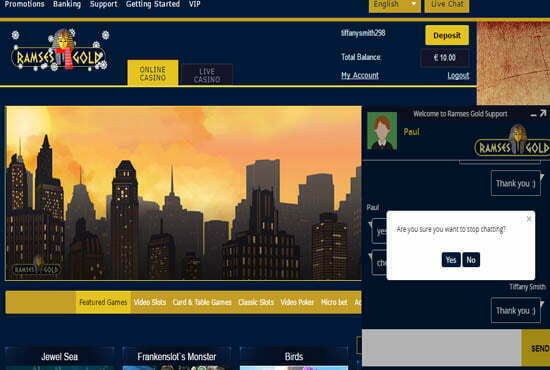
Task: Click the Thank you message under Tiffany Smith
Action: (516, 310)
